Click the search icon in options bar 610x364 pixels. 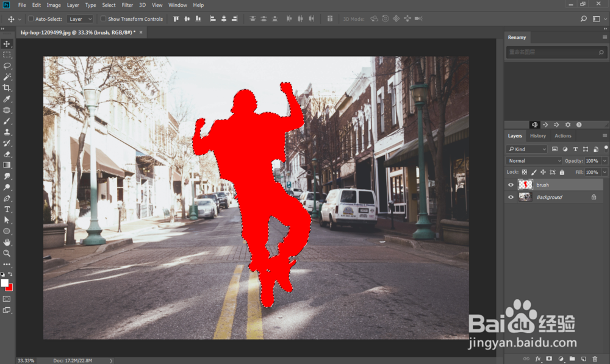[584, 19]
